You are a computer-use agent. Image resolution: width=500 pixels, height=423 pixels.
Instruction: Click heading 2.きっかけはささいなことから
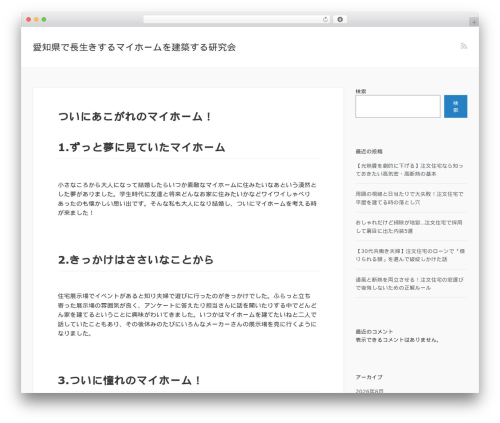[x=136, y=260]
